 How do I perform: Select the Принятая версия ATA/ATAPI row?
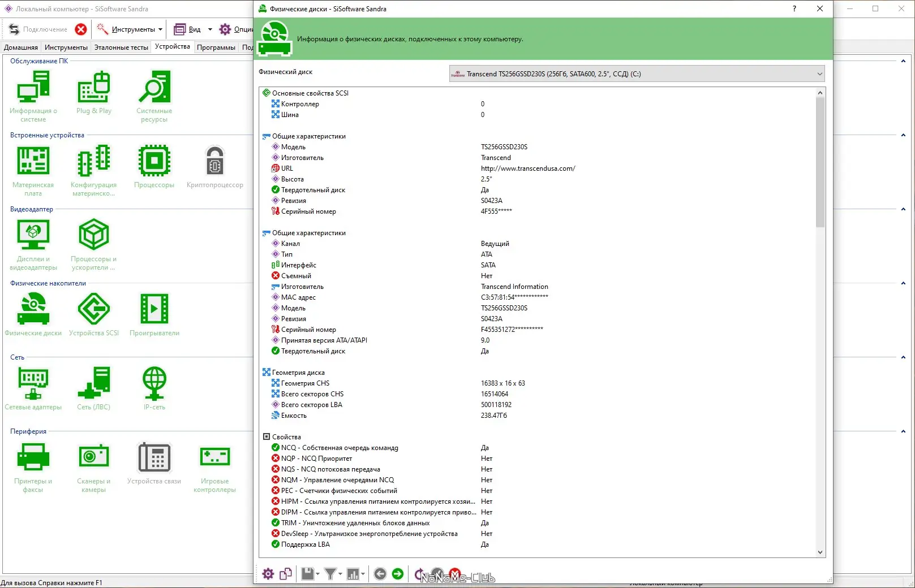[538, 340]
